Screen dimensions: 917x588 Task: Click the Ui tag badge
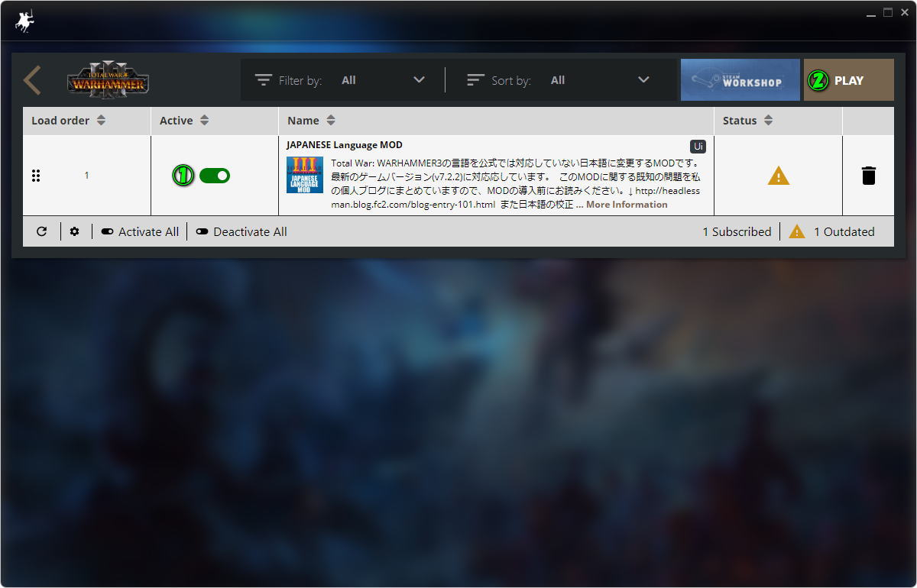tap(698, 147)
